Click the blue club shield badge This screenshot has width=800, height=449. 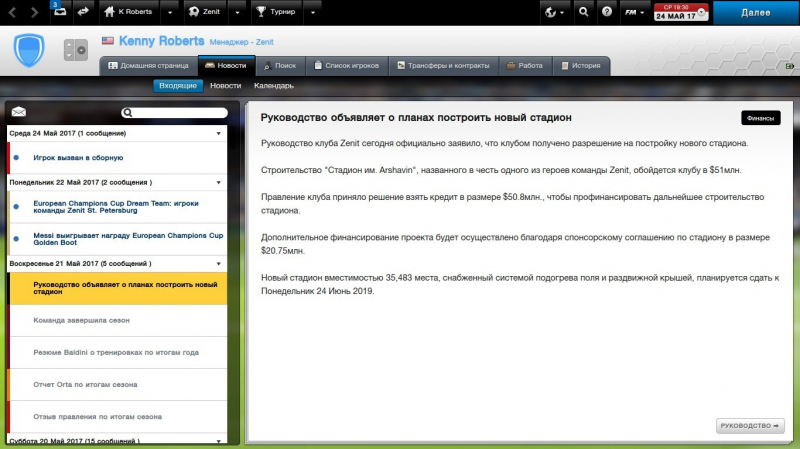click(29, 50)
